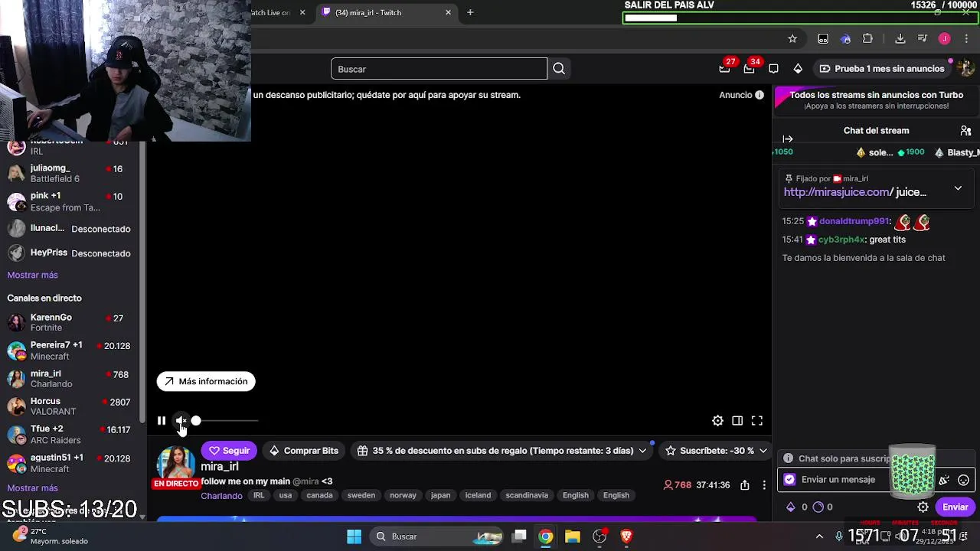Open a new browser tab with plus

470,12
